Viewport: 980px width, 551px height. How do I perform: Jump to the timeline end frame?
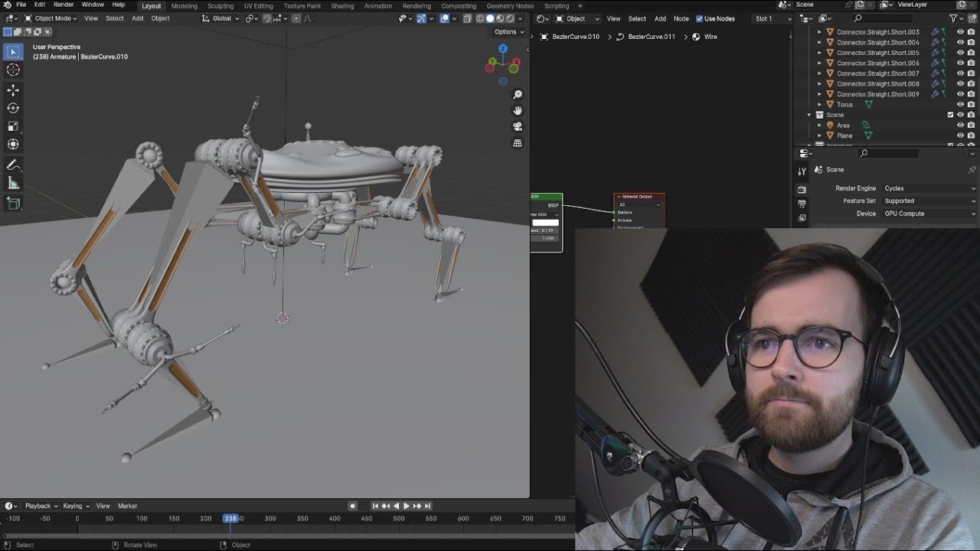pyautogui.click(x=427, y=506)
